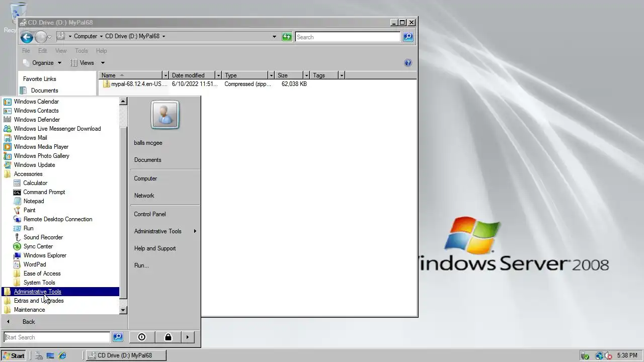Open Windows Calendar from the programs list
The image size is (644, 362).
(36, 102)
